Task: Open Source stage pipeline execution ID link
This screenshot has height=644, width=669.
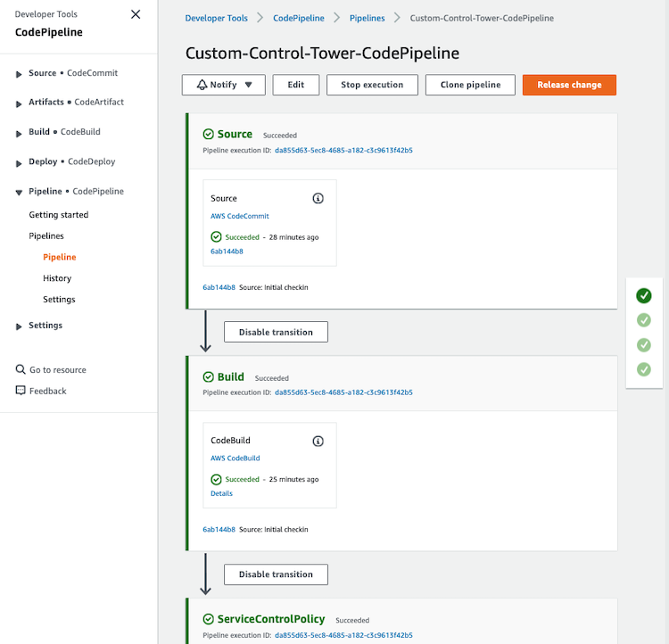Action: (x=343, y=150)
